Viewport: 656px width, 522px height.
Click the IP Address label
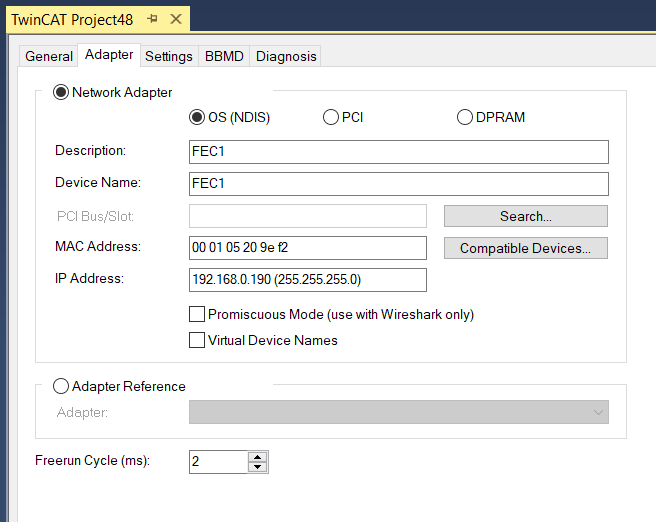click(x=89, y=278)
